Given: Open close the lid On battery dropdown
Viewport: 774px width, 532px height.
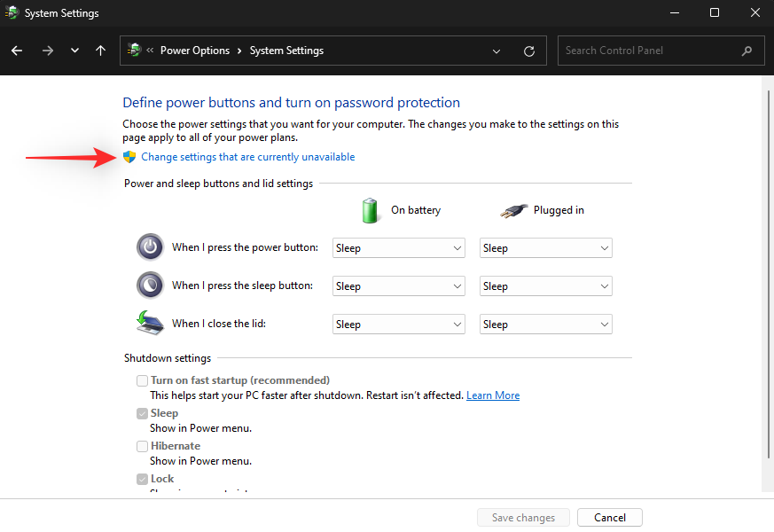Looking at the screenshot, I should [399, 325].
